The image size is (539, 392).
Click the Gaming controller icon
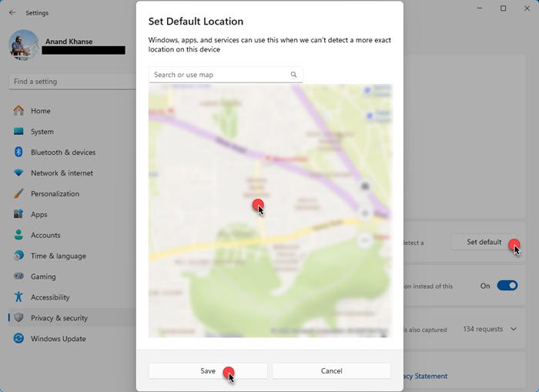[x=18, y=276]
